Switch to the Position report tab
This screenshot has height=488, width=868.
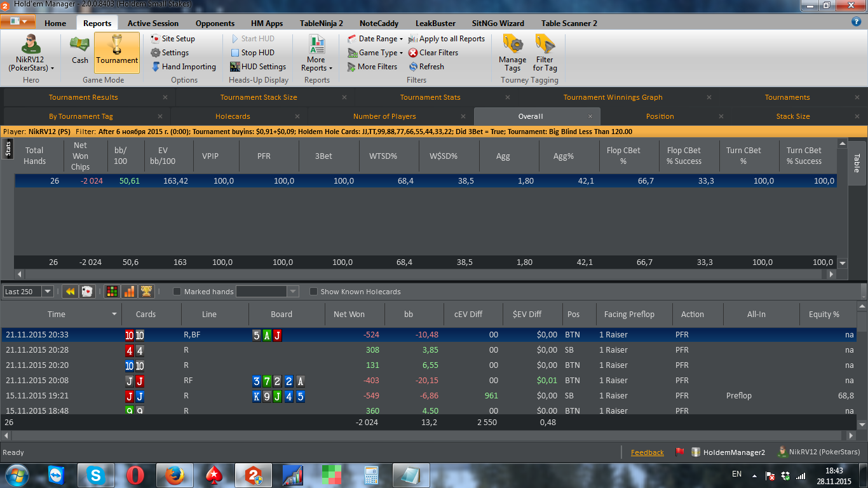point(660,116)
